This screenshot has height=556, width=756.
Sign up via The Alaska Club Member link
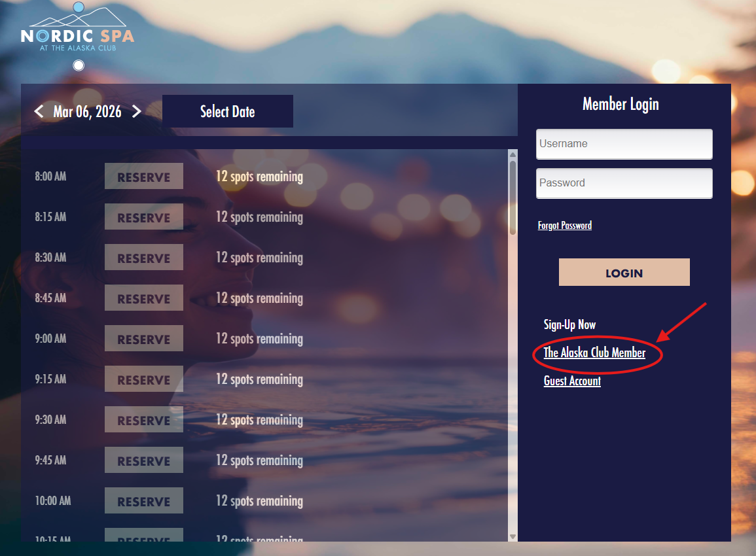[594, 353]
